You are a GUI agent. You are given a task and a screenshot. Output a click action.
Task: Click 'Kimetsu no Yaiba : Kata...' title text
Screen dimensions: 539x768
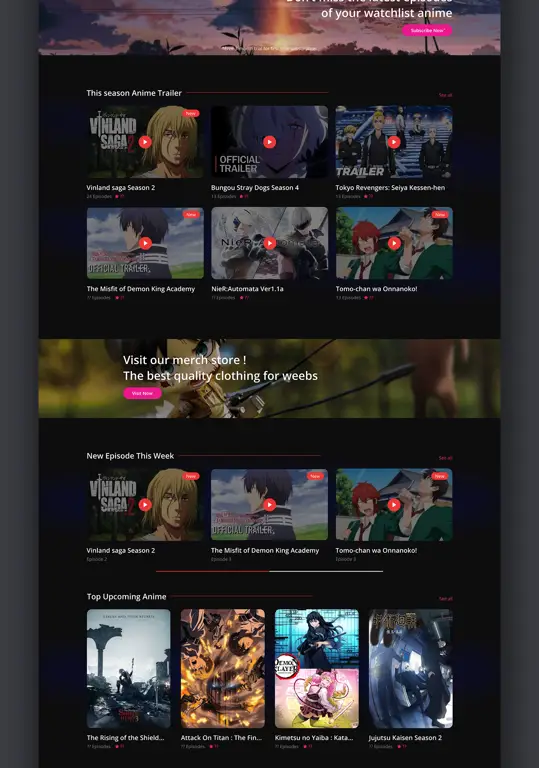coord(314,738)
